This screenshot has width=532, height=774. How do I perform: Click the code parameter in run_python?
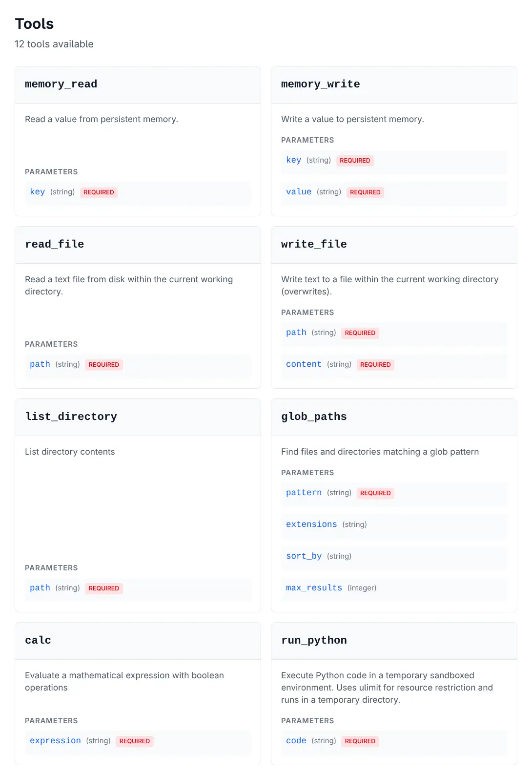click(x=296, y=741)
